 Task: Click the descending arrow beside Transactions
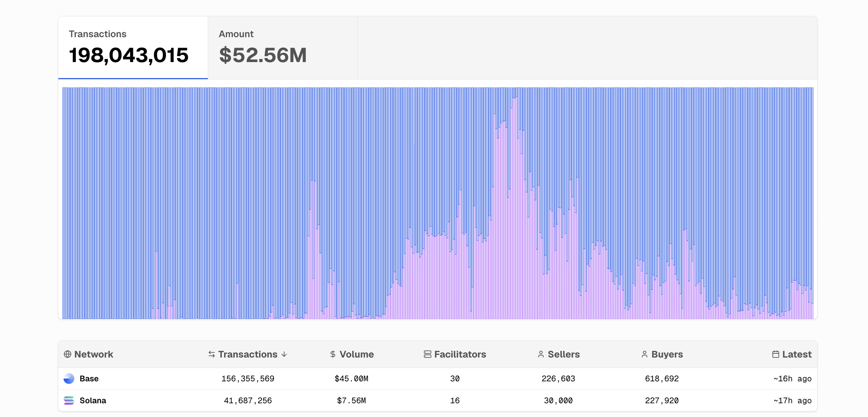pos(284,354)
